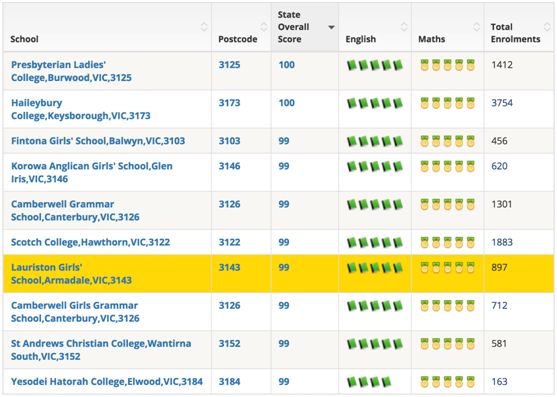The height and width of the screenshot is (397, 557).
Task: Click Haileybury College score 100
Action: (x=286, y=103)
